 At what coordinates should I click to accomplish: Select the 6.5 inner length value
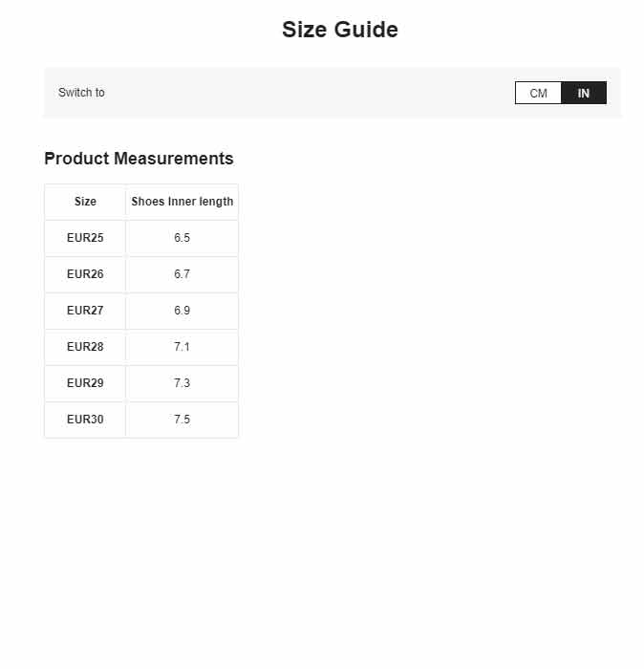tap(182, 238)
